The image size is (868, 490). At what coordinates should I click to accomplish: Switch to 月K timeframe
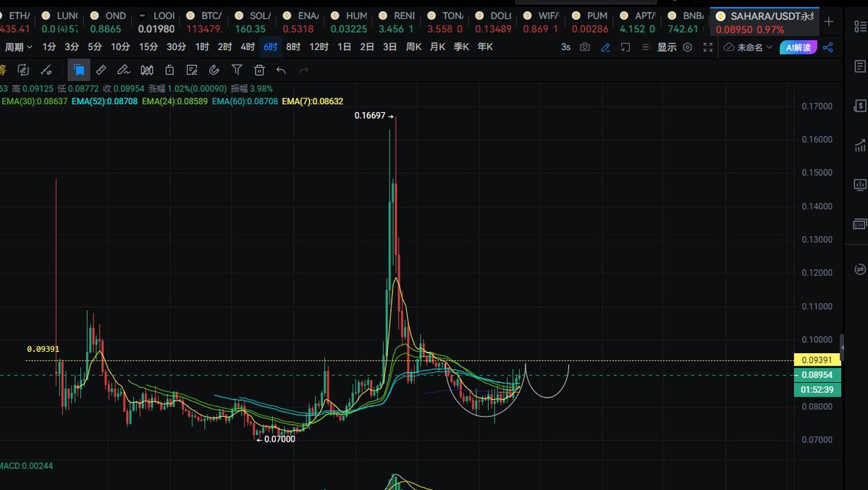point(437,47)
